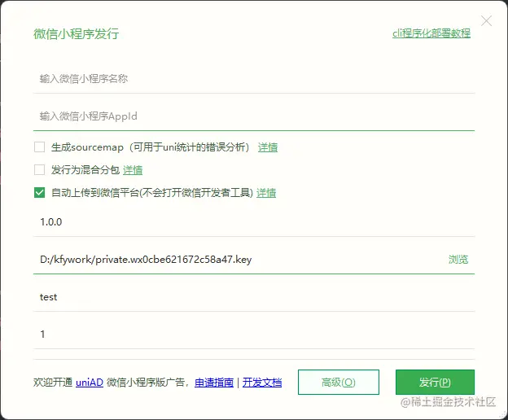
Task: Enable the 生成sourcemap checkbox
Action: 40,147
